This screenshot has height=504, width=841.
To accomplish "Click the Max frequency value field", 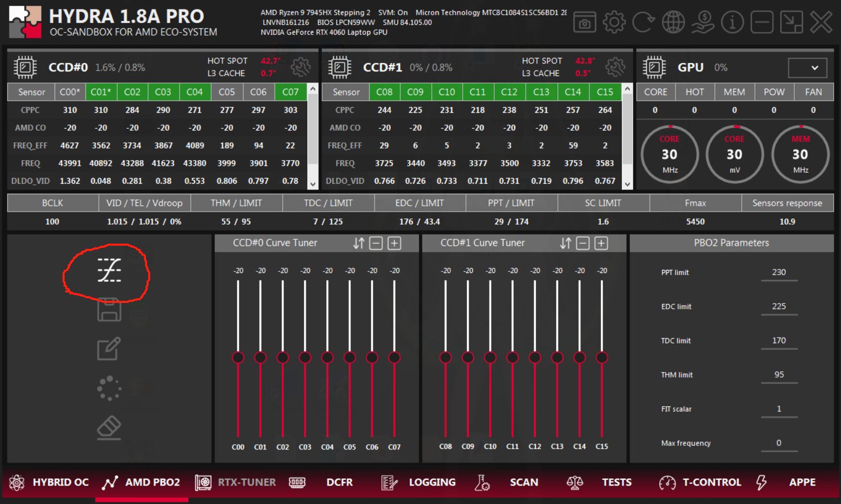I will [x=779, y=443].
